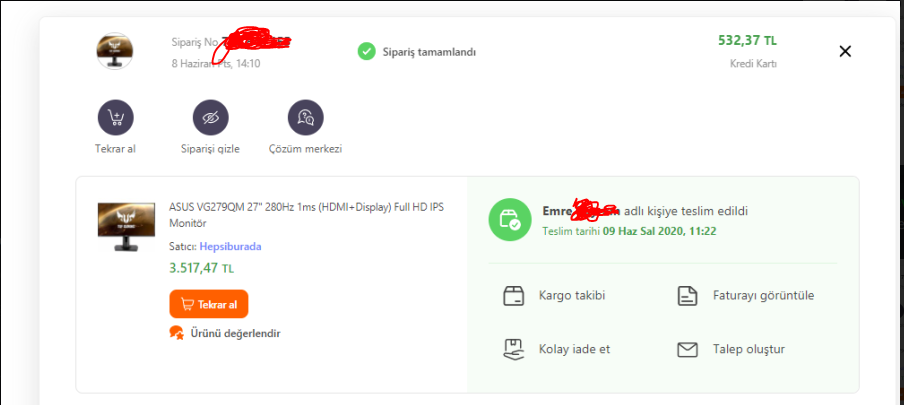Open the Hepsiburada seller link
This screenshot has width=904, height=405.
point(230,246)
